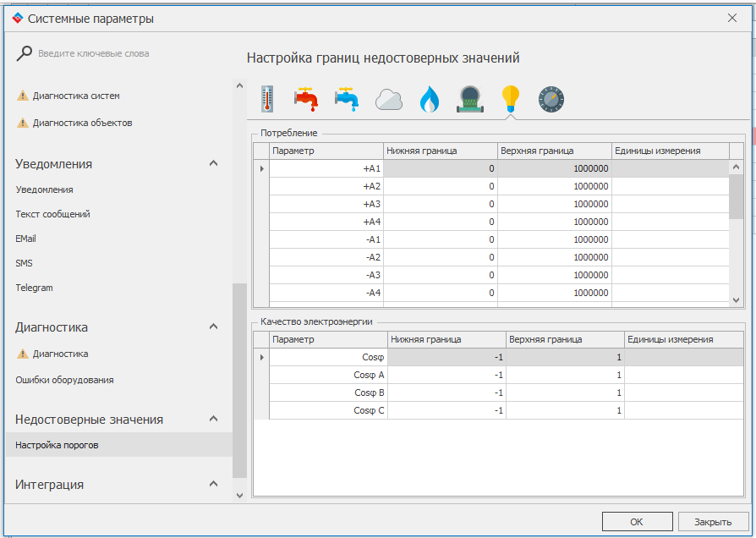756x538 pixels.
Task: Select the light bulb electricity tab
Action: coord(510,99)
